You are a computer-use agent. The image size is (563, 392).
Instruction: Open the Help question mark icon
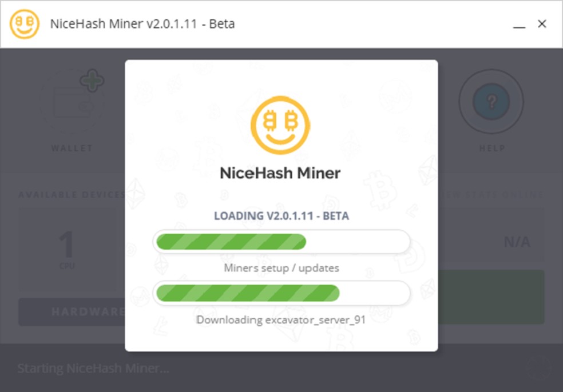(491, 102)
